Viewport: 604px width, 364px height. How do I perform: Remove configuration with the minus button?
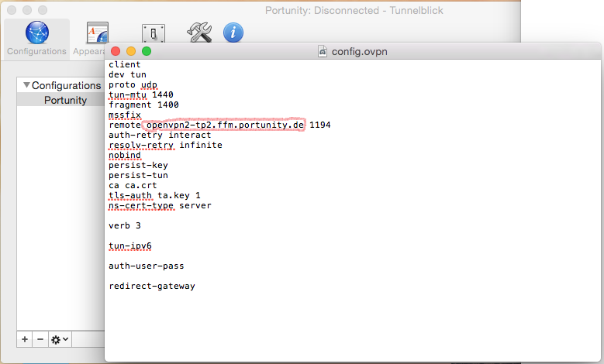pyautogui.click(x=40, y=339)
